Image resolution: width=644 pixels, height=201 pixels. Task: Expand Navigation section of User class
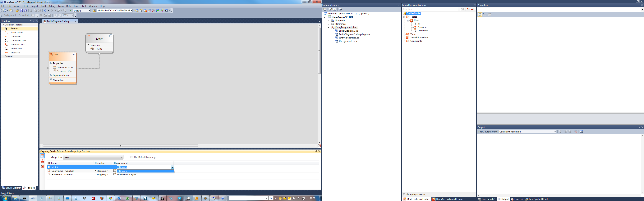[x=51, y=80]
